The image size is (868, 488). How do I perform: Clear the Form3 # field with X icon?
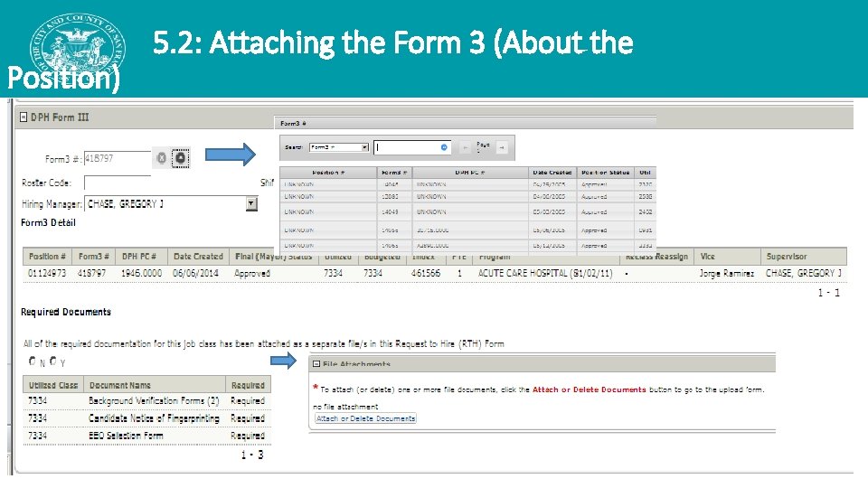coord(161,158)
